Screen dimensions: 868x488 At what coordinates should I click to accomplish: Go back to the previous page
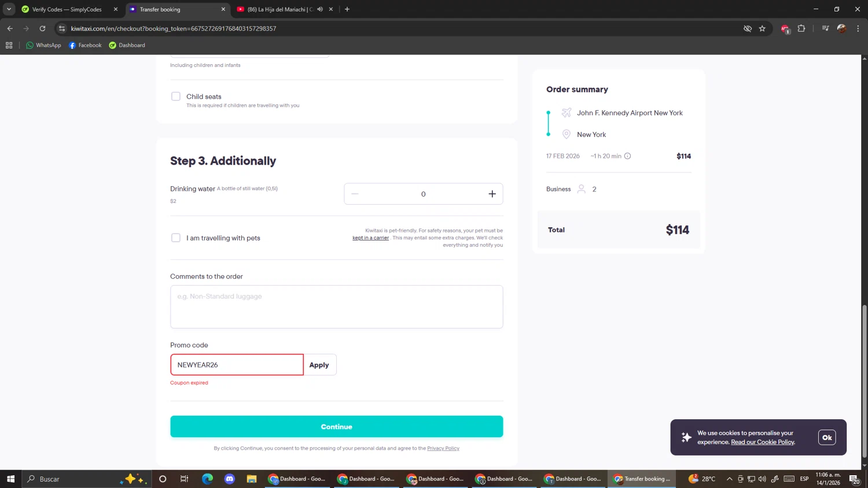pos(10,28)
